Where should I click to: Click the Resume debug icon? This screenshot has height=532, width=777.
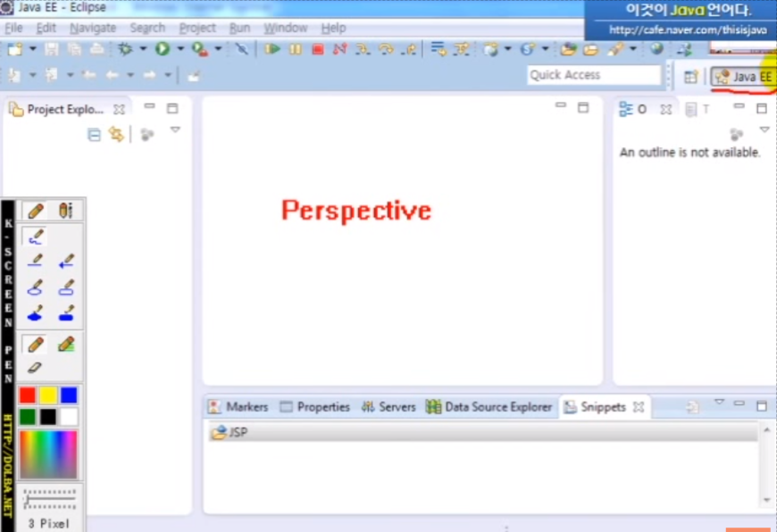tap(272, 49)
